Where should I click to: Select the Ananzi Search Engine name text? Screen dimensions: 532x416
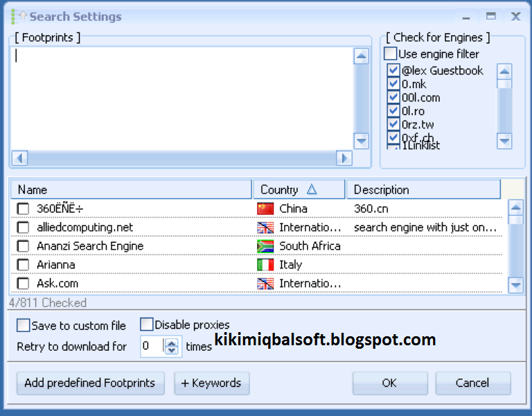coord(90,246)
